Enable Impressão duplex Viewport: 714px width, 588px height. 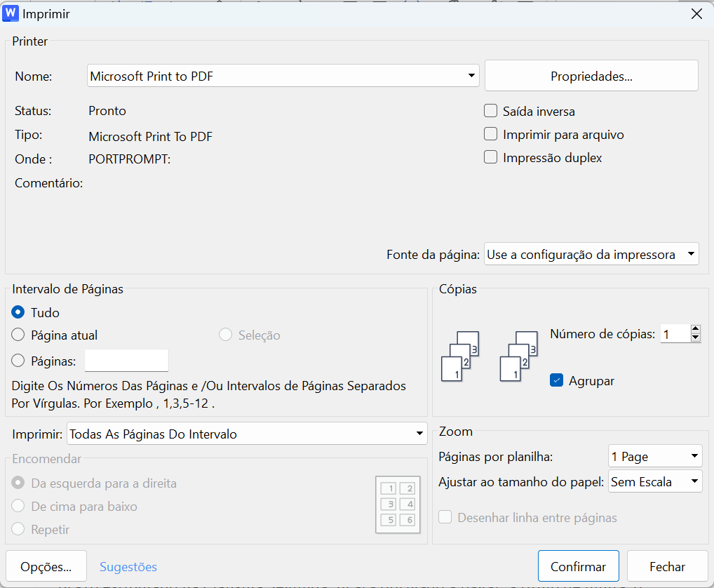(x=490, y=157)
